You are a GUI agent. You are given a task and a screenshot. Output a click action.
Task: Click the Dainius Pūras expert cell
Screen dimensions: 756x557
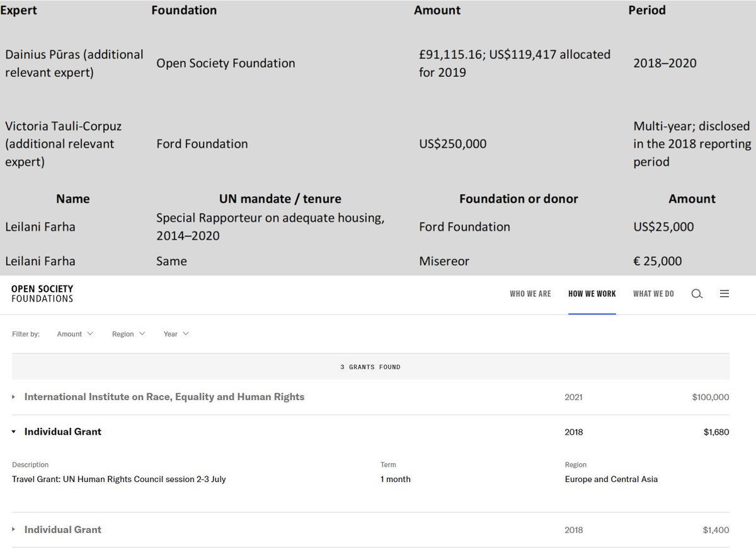(74, 63)
